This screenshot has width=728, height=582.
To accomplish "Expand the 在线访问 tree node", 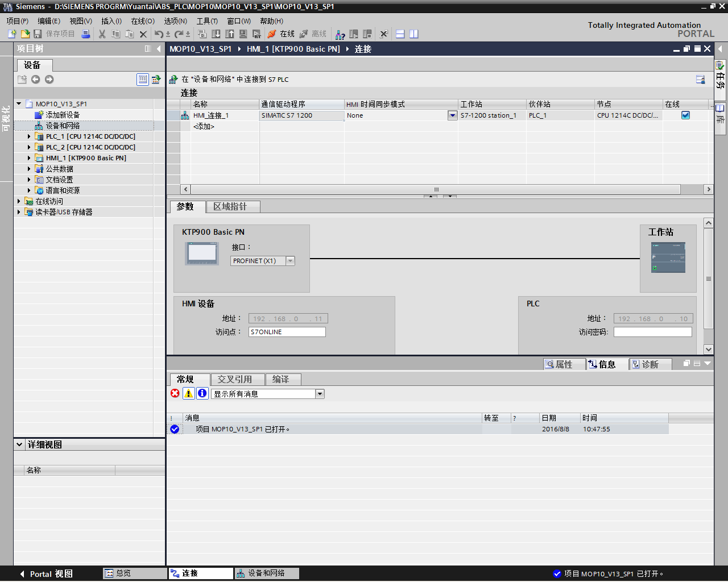I will click(19, 201).
